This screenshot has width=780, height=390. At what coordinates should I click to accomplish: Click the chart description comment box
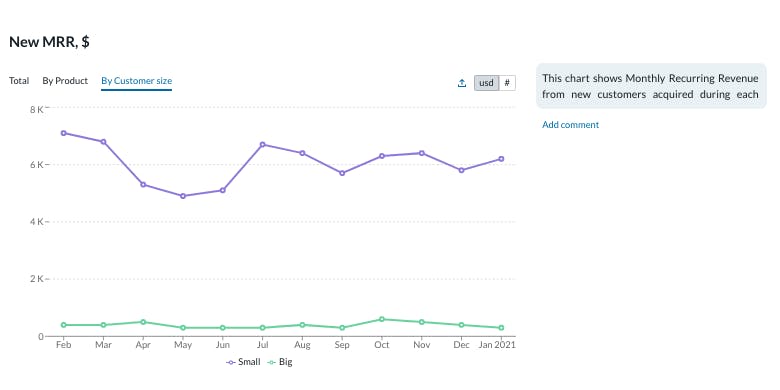(651, 86)
